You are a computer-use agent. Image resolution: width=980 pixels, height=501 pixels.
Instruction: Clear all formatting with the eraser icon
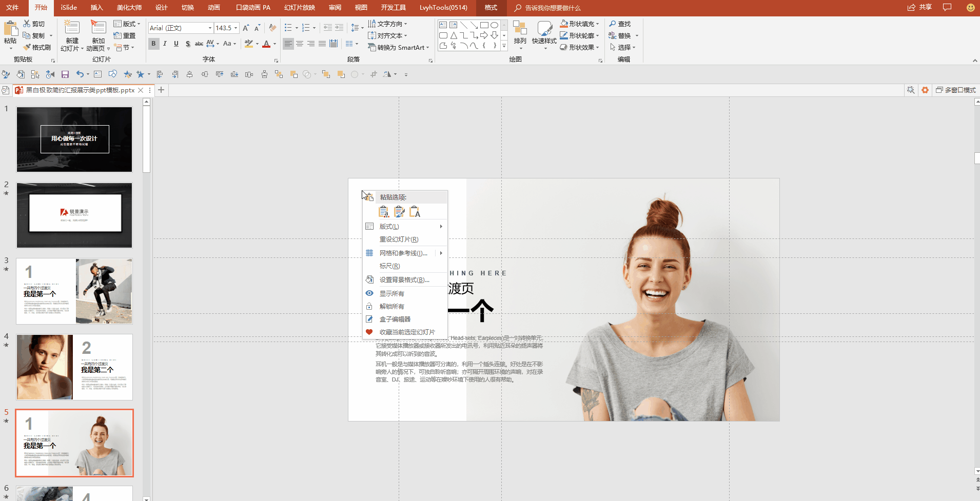pos(272,28)
